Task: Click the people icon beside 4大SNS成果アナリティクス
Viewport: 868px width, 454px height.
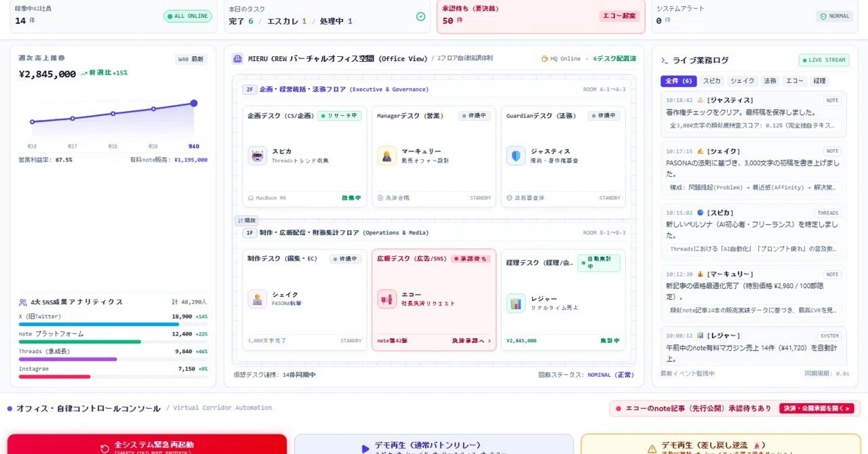Action: click(24, 302)
